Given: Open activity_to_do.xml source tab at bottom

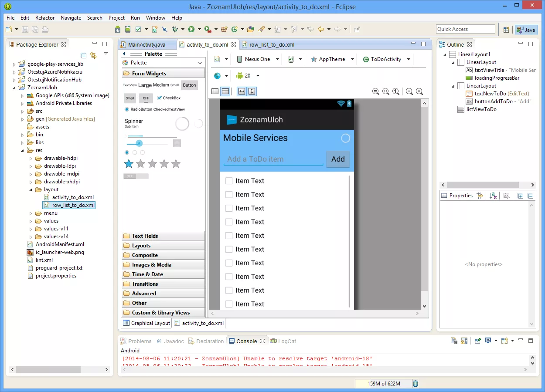Looking at the screenshot, I should (199, 323).
